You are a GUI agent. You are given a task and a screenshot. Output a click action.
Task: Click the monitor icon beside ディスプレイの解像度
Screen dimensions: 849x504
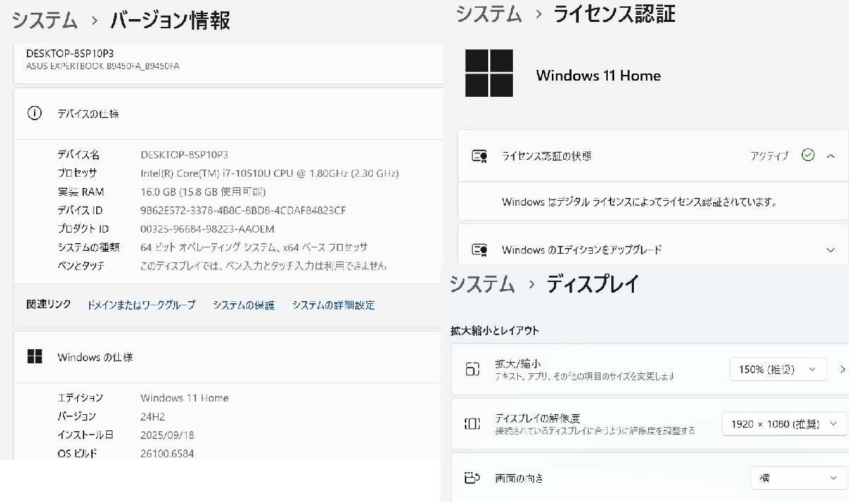[473, 423]
